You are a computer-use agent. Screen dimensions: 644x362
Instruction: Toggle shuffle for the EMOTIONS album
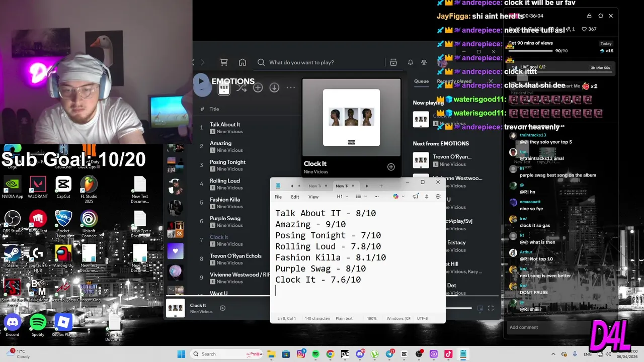pyautogui.click(x=242, y=87)
